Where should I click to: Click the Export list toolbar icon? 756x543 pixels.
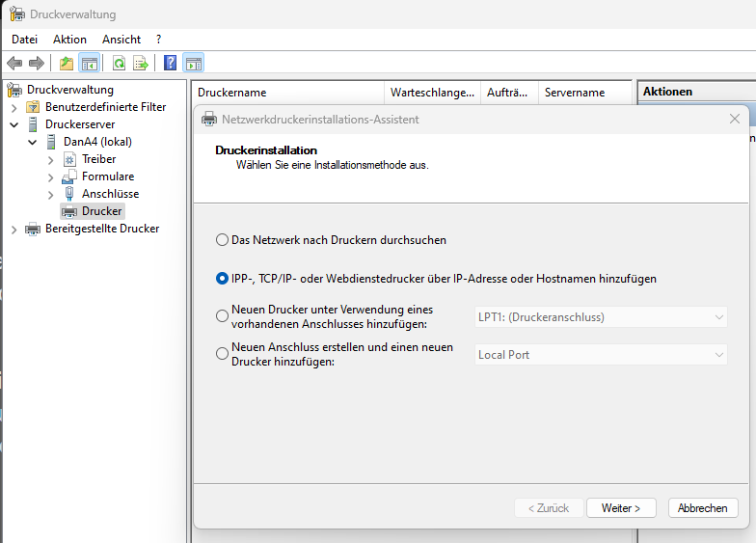[x=141, y=63]
